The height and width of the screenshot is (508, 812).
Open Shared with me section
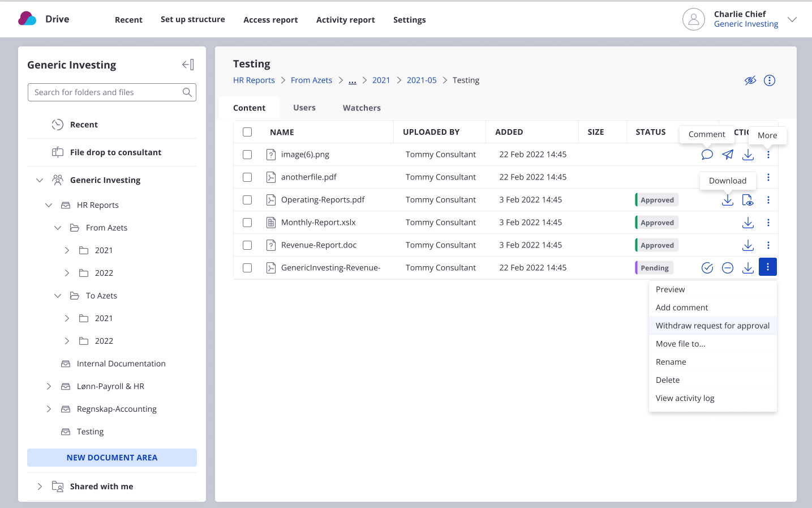pos(101,486)
